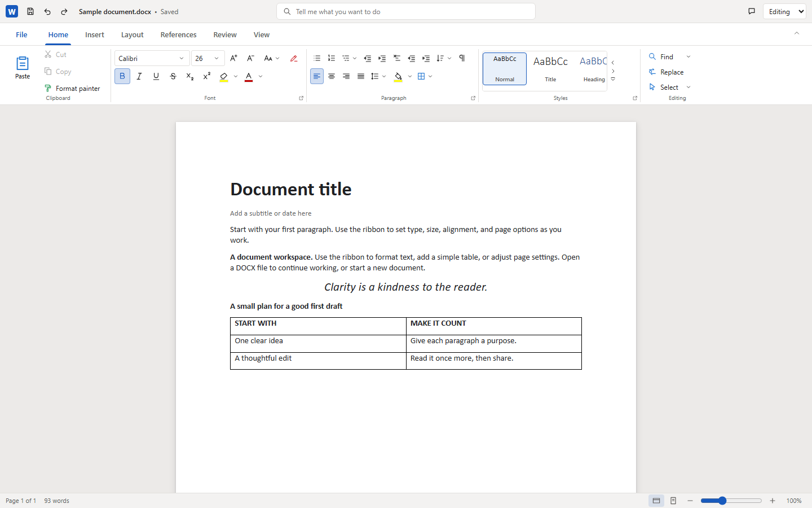Clear formatting with the red eraser icon
This screenshot has height=508, width=812.
pos(294,58)
